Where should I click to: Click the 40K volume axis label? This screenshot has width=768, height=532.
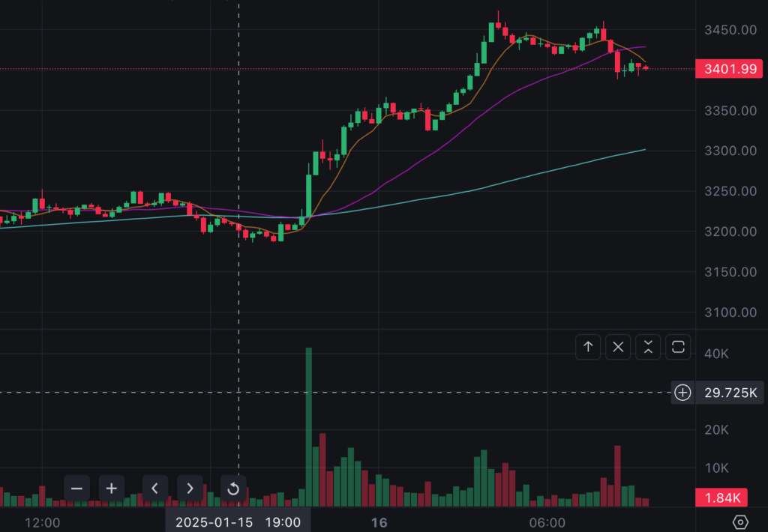[x=716, y=354]
